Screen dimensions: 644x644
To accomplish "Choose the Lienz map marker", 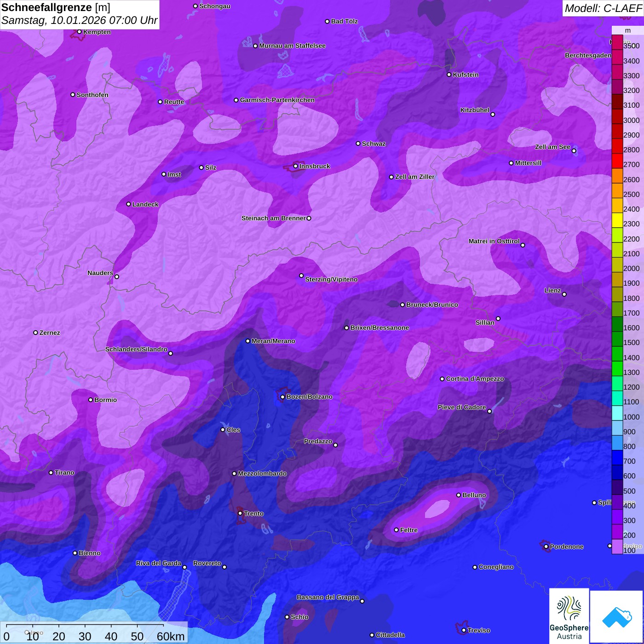I will point(564,294).
